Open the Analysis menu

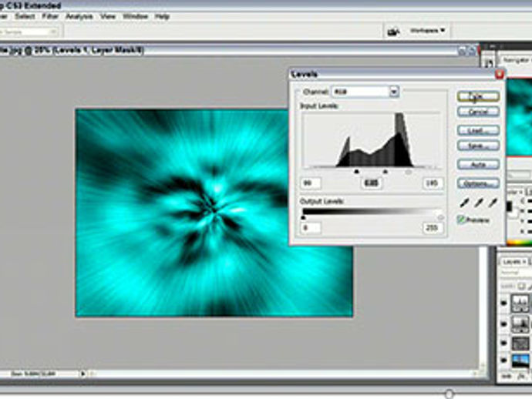(79, 16)
